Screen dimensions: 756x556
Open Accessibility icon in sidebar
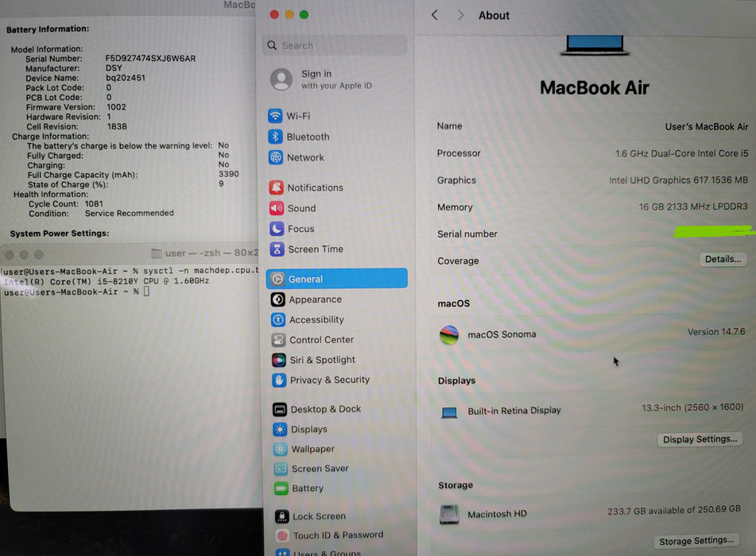pos(278,319)
